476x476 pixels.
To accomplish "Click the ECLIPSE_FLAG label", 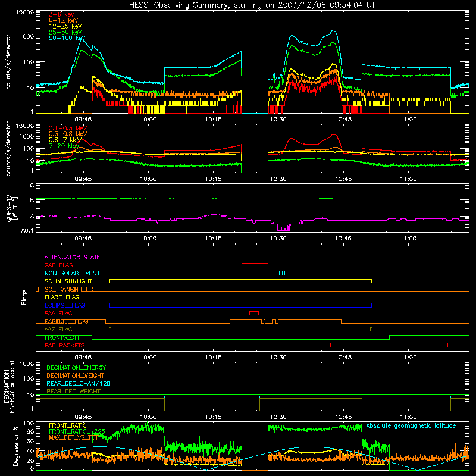I will coord(65,305).
